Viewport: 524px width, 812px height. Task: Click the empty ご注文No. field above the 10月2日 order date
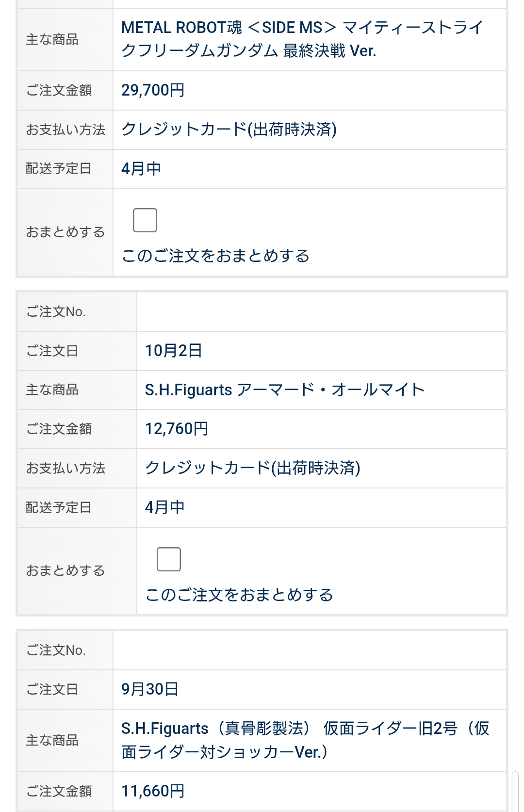click(321, 311)
